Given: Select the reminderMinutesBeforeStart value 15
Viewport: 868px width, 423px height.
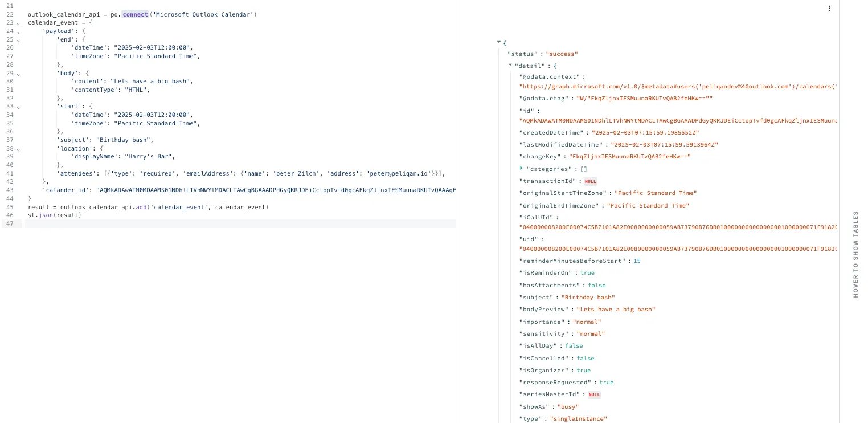Looking at the screenshot, I should tap(637, 261).
